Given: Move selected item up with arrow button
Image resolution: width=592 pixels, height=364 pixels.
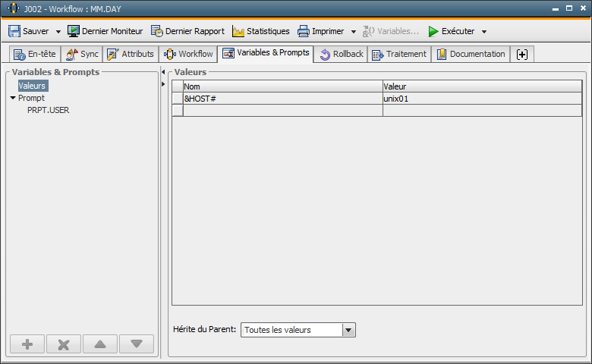Looking at the screenshot, I should [x=100, y=344].
